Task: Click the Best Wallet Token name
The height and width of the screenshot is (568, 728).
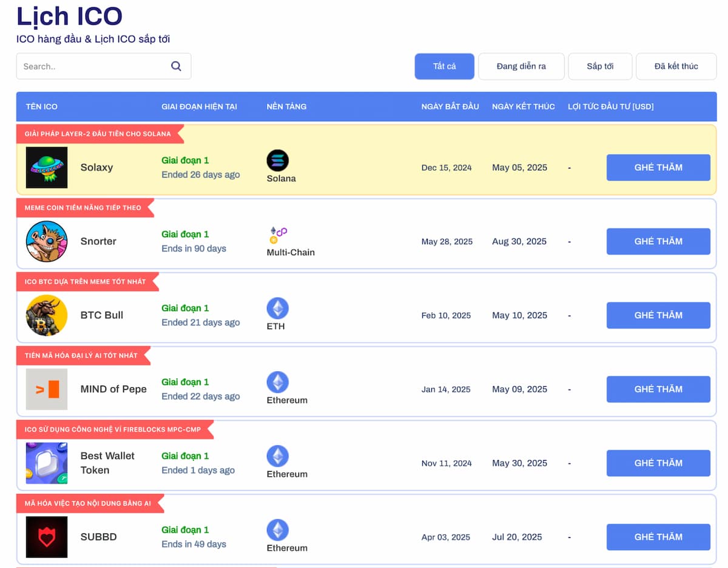Action: [108, 463]
